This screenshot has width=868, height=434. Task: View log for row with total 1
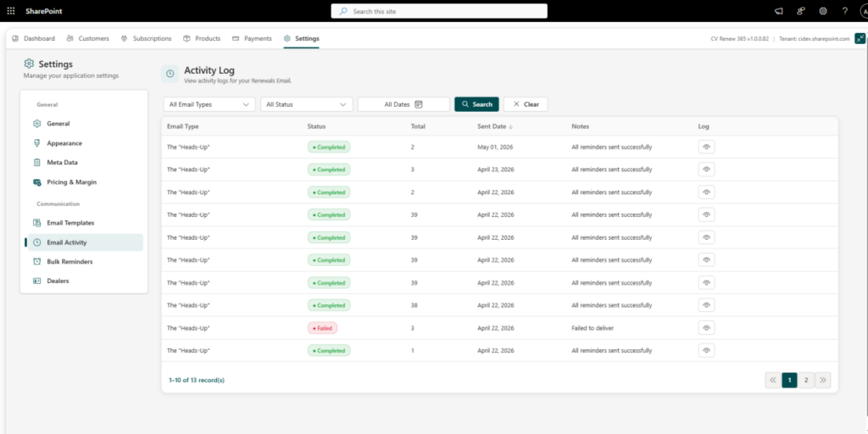(x=706, y=350)
